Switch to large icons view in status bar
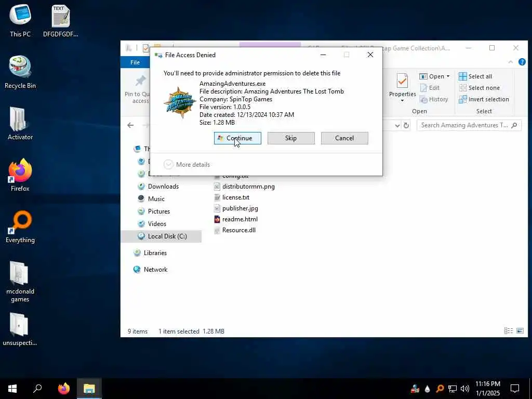The height and width of the screenshot is (399, 532). coord(520,331)
